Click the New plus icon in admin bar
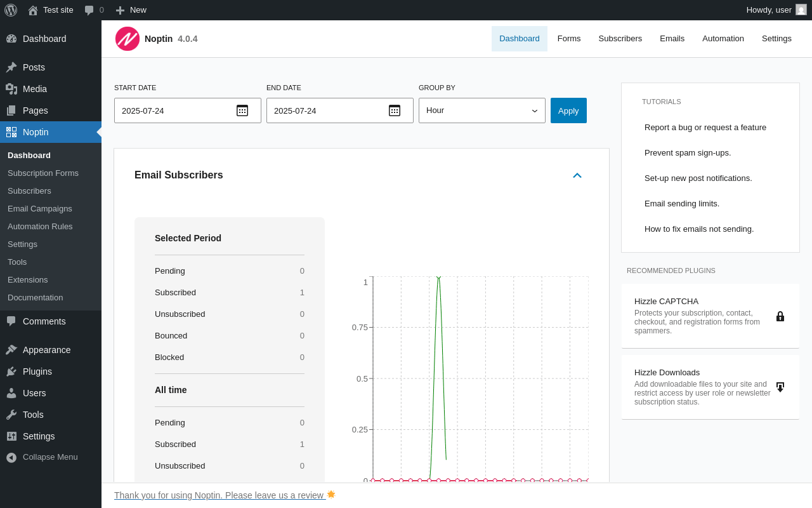The height and width of the screenshot is (508, 812). tap(120, 10)
